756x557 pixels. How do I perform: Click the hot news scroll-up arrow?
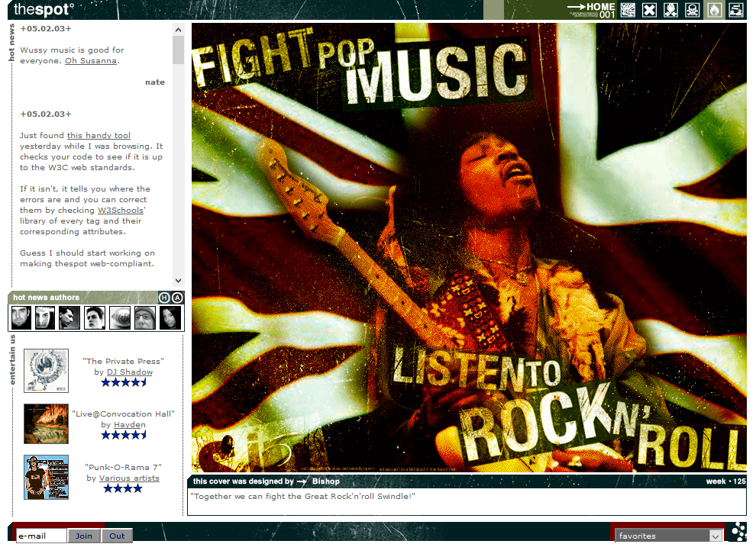pos(179,30)
